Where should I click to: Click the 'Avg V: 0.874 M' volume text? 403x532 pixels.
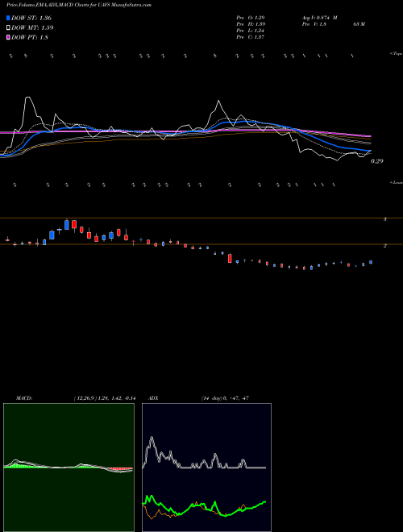tap(319, 18)
